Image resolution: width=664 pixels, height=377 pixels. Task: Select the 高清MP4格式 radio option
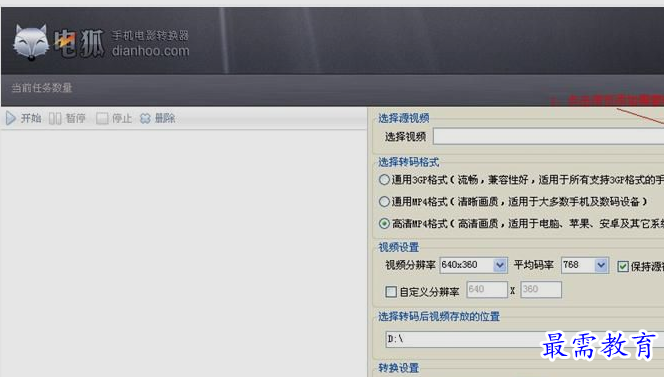click(x=384, y=224)
